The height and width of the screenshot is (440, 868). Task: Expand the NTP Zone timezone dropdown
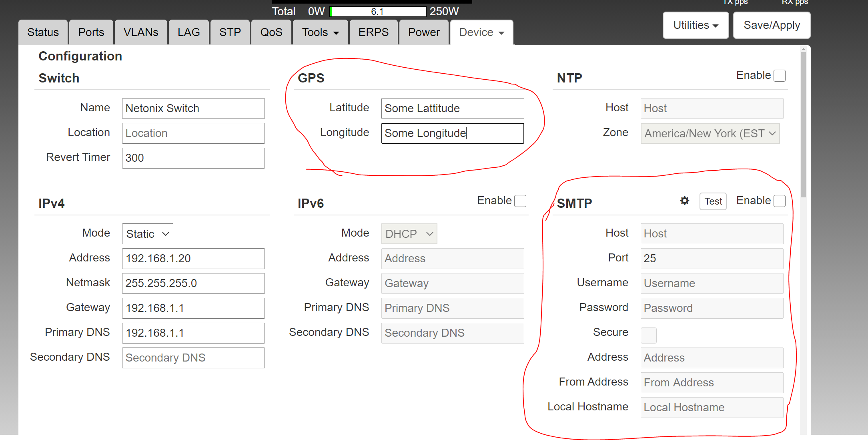[710, 133]
